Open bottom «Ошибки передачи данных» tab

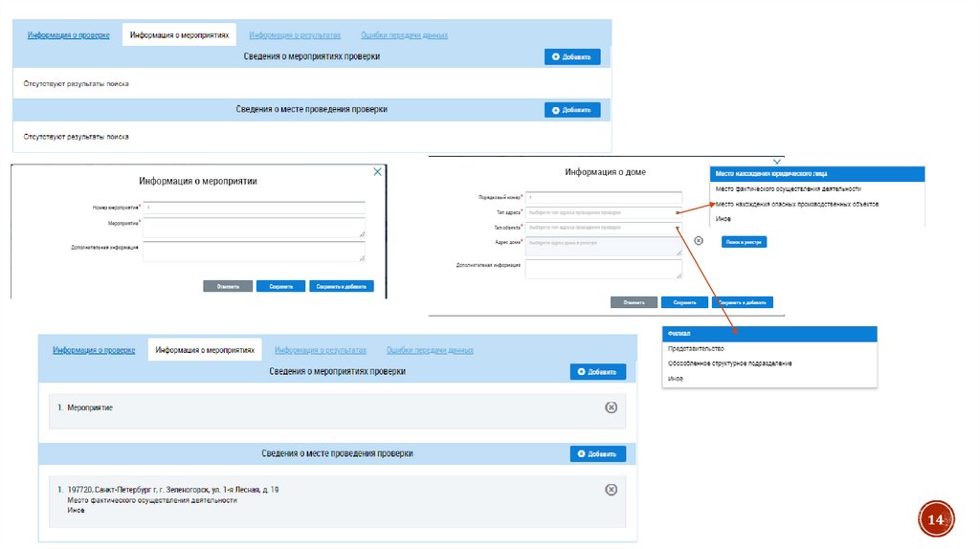(x=429, y=350)
